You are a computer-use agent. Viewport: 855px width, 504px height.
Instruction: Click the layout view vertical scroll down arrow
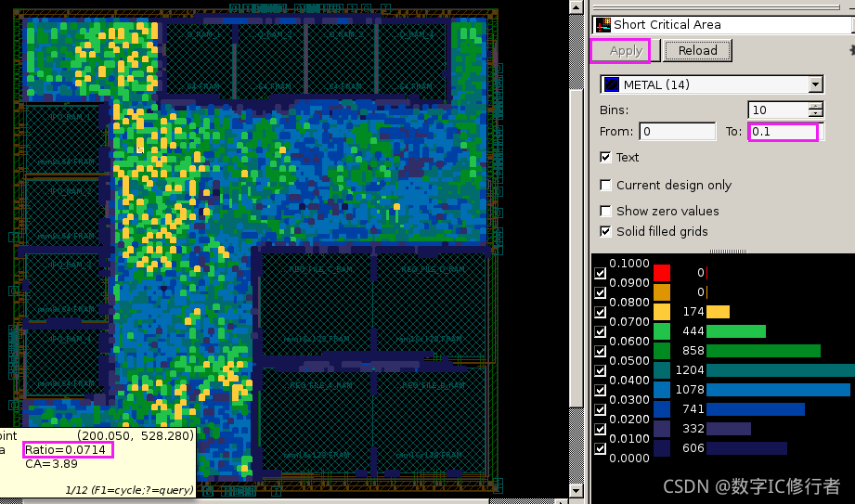[x=576, y=490]
